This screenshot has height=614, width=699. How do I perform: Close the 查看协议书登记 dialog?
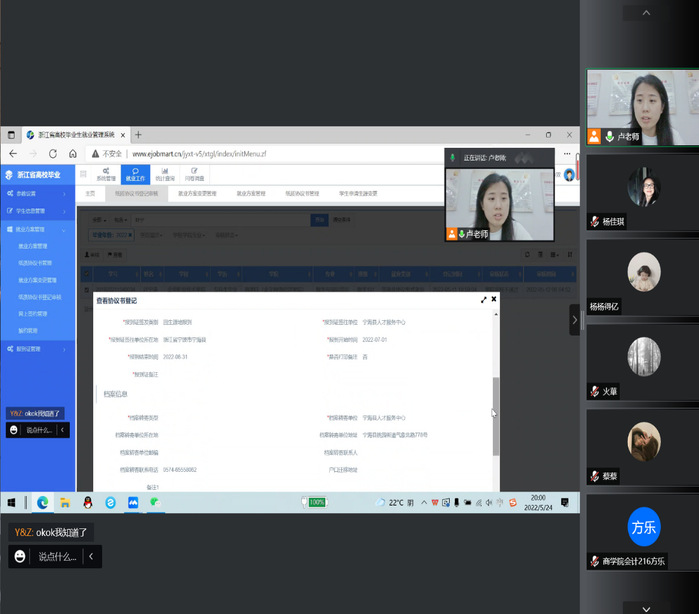click(x=494, y=299)
